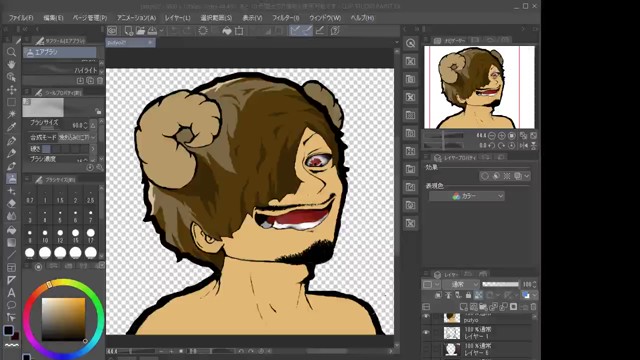This screenshot has width=640, height=360.
Task: Select the Zoom magnifier tool
Action: pos(11,52)
